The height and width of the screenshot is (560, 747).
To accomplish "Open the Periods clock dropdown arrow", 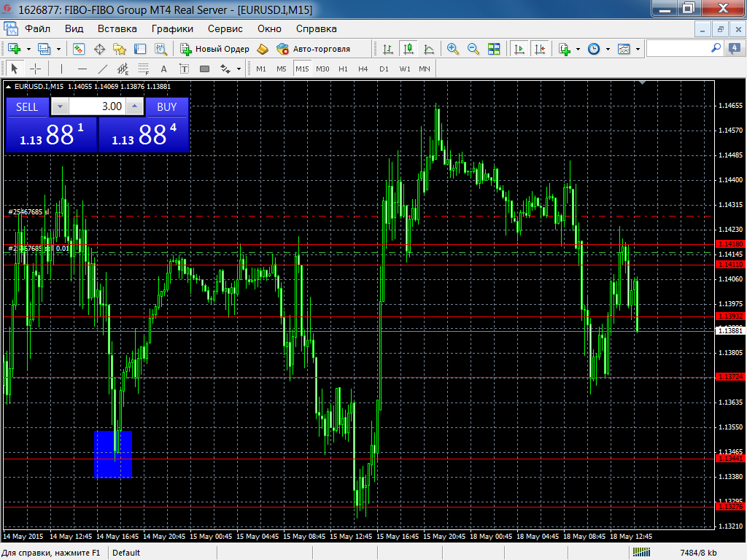I will [x=608, y=49].
